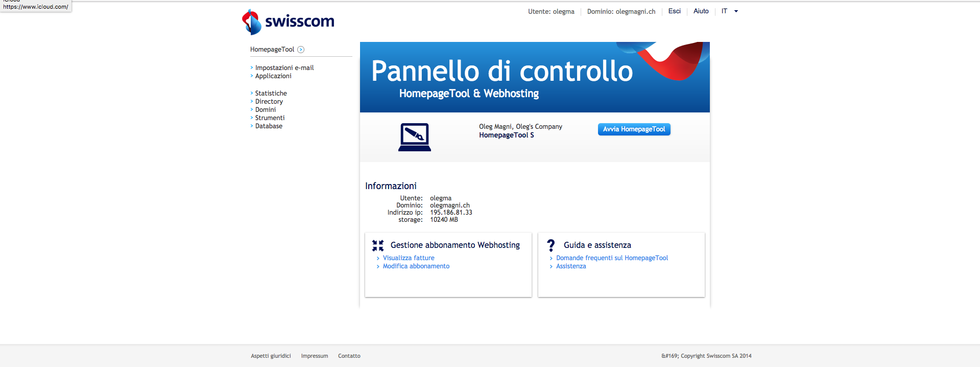Click the domain value olegmagni.ch in Informazioni

pyautogui.click(x=450, y=205)
